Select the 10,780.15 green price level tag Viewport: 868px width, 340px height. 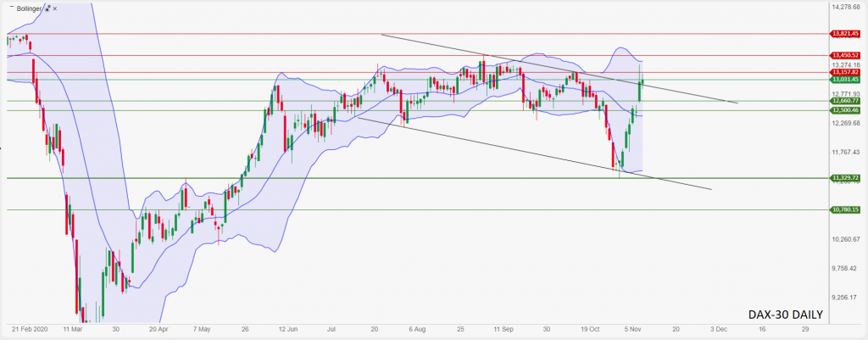click(x=845, y=209)
